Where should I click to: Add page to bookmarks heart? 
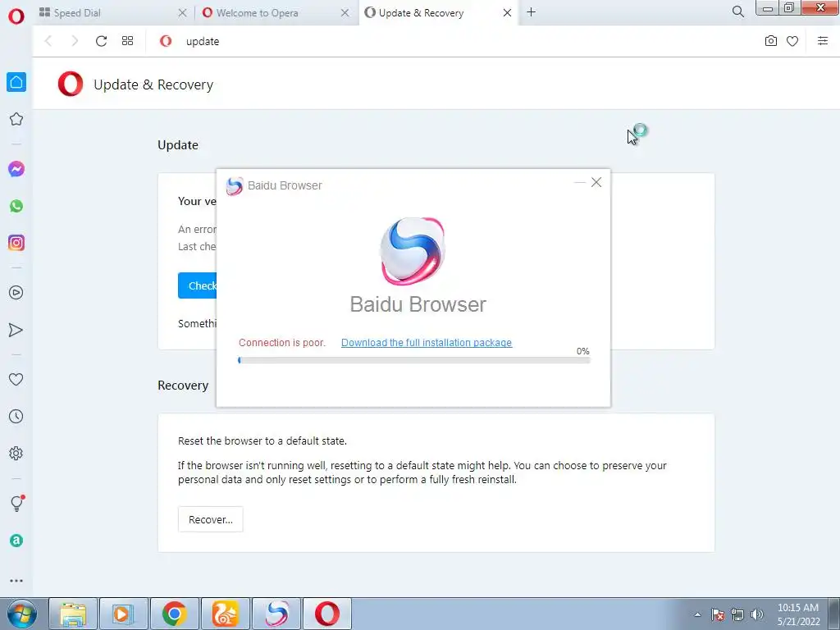pos(792,41)
